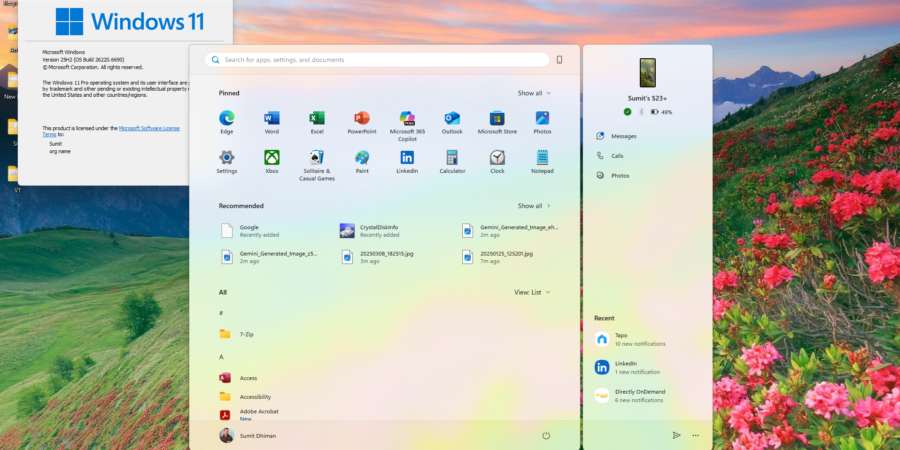Viewport: 900px width, 450px height.
Task: Open Sumit Dhiman user account menu
Action: pyautogui.click(x=247, y=436)
